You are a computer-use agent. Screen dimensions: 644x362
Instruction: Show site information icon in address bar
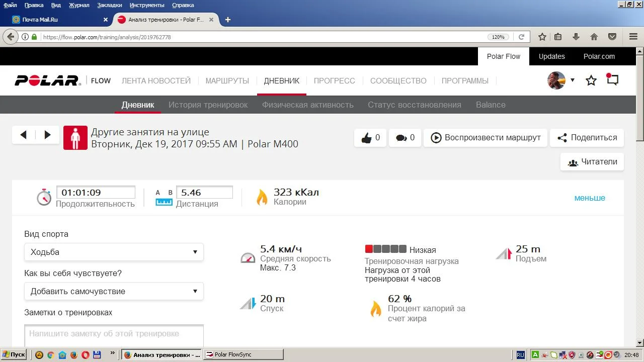[x=25, y=37]
